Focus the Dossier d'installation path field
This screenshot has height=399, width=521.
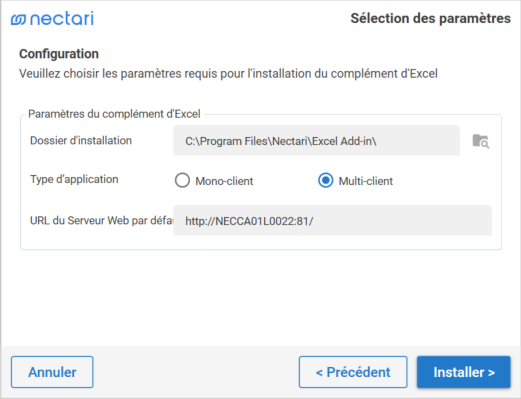click(x=316, y=141)
